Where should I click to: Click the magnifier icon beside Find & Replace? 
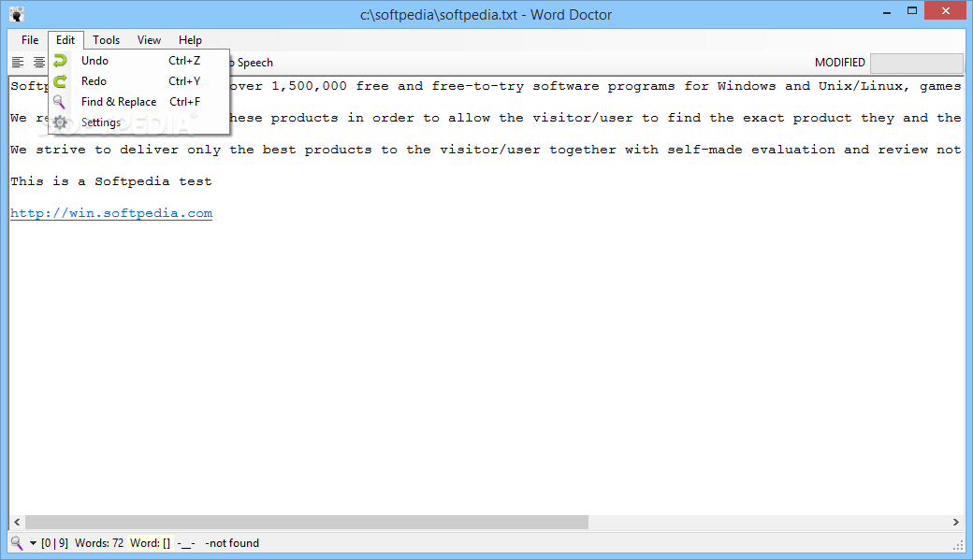pyautogui.click(x=59, y=102)
